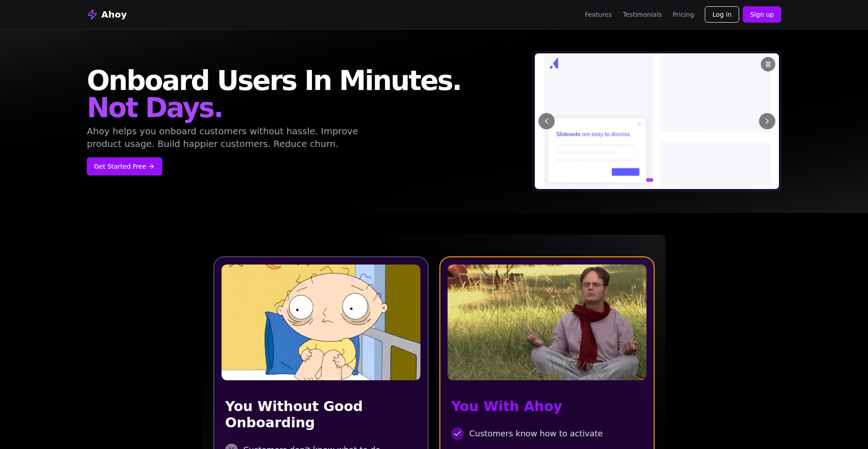Click the 'Customers know how to activate' text
Image resolution: width=868 pixels, height=449 pixels.
click(536, 434)
